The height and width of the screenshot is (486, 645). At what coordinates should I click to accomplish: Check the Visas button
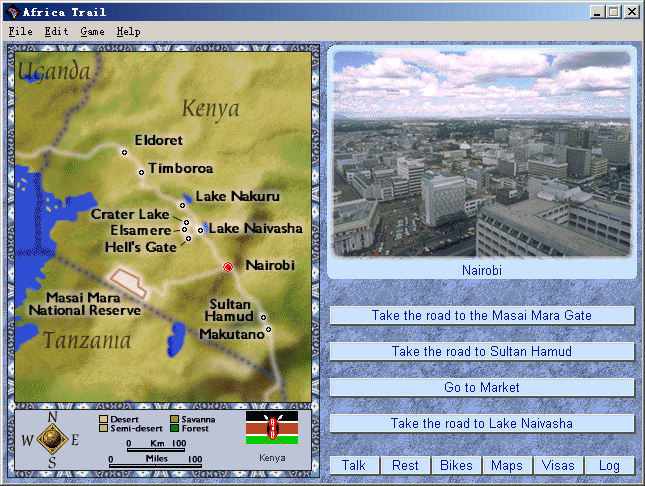pos(558,465)
